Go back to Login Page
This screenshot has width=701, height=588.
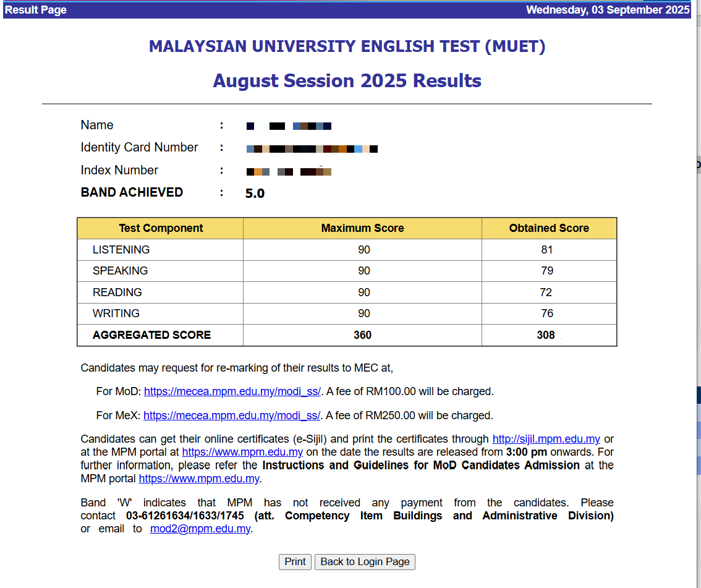(x=365, y=561)
